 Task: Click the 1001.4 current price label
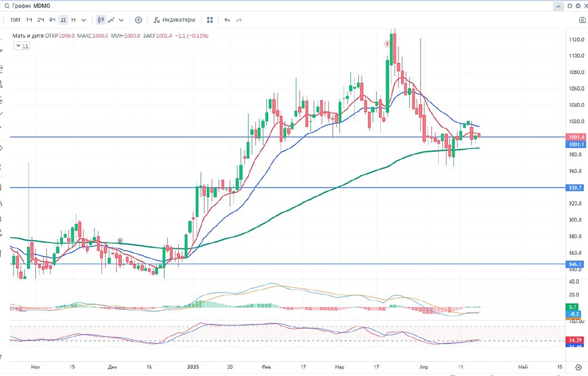click(575, 137)
